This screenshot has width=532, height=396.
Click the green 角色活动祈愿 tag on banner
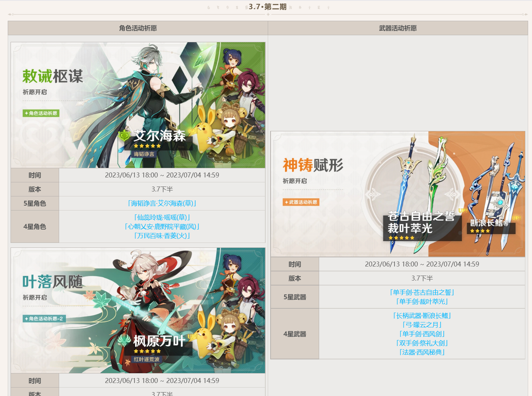pyautogui.click(x=41, y=113)
